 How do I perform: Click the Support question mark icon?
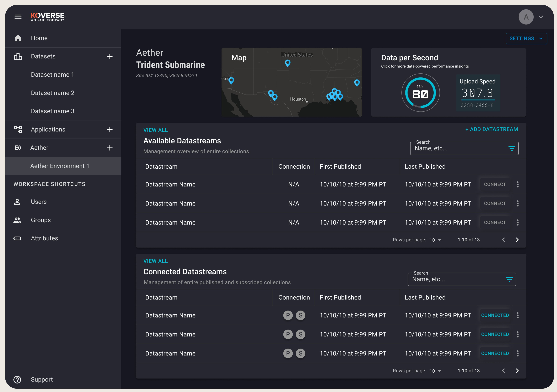coord(17,379)
